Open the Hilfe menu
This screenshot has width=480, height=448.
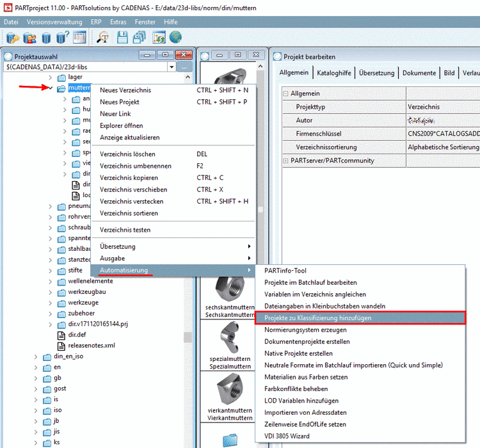pos(170,22)
